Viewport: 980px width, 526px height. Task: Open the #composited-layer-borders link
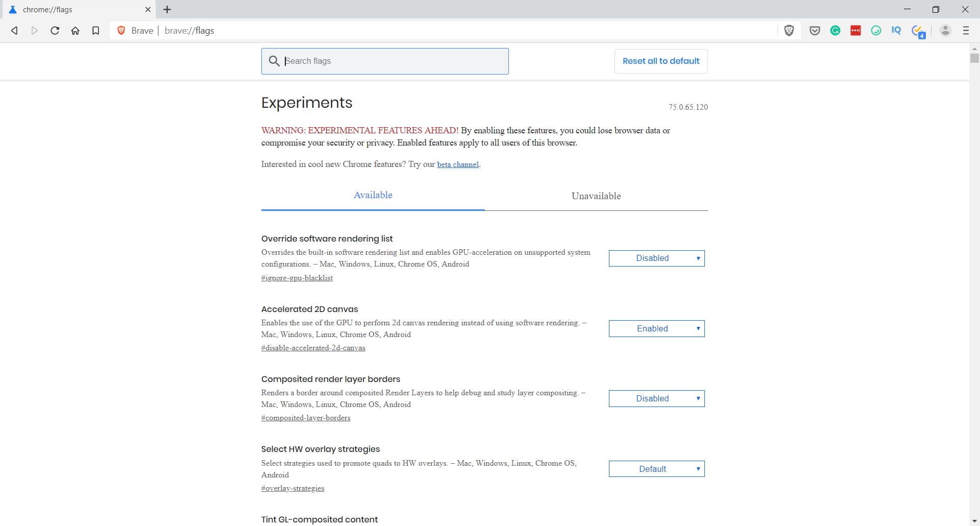(x=306, y=418)
